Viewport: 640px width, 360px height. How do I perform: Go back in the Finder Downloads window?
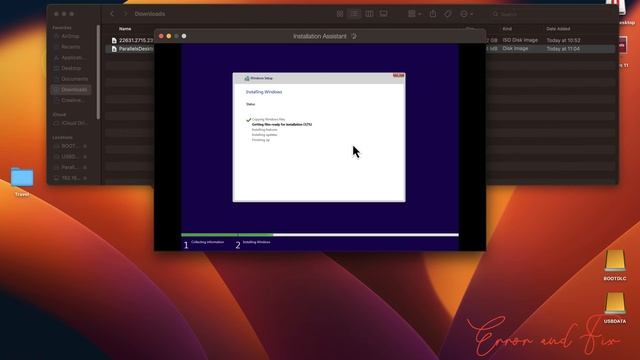112,14
